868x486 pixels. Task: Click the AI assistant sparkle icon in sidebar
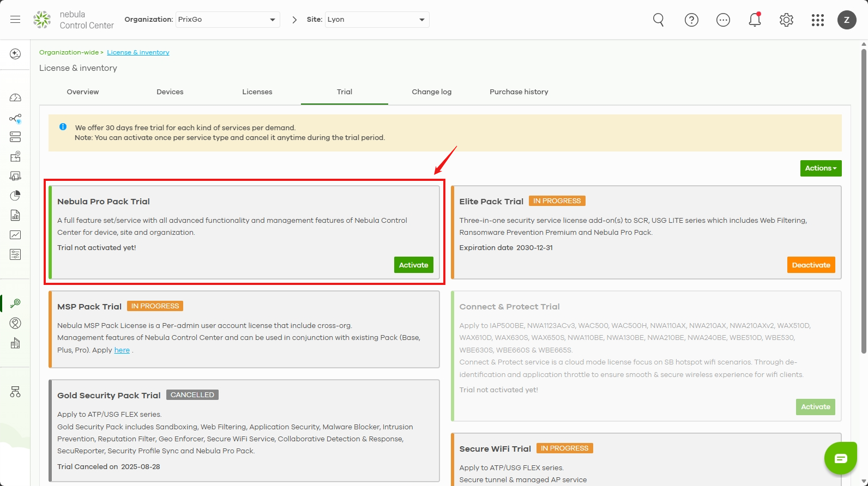click(15, 54)
